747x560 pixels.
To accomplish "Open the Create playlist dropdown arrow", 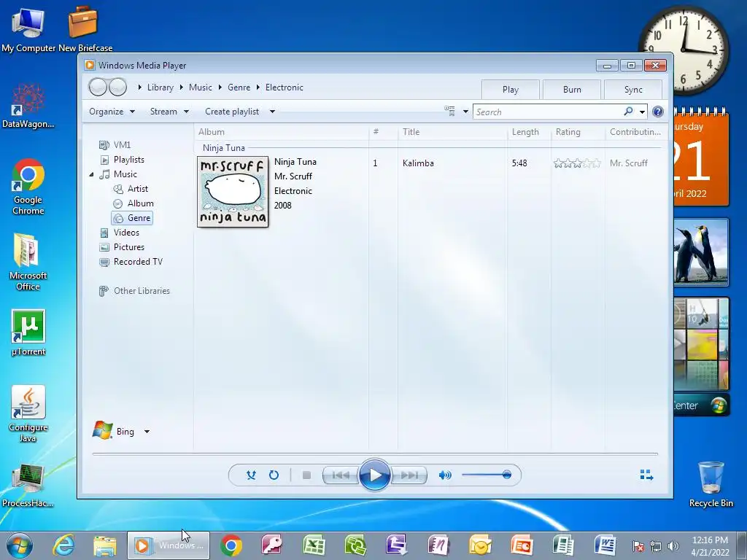I will [272, 112].
